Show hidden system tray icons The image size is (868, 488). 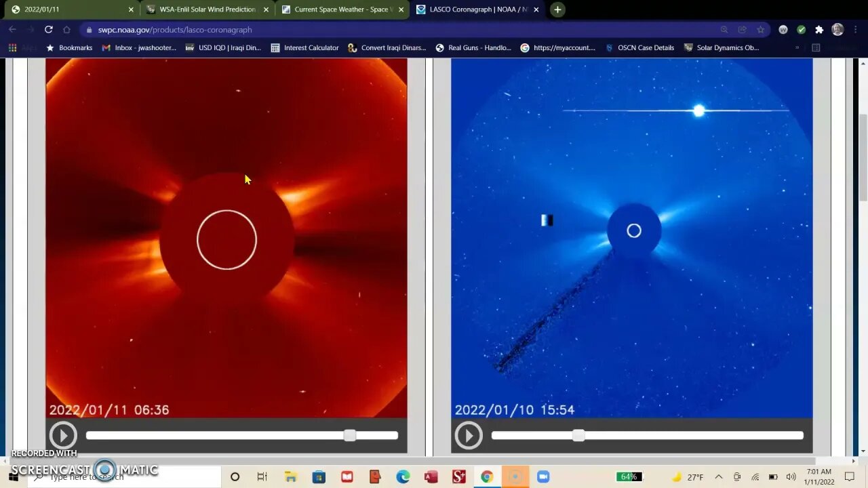[x=719, y=477]
